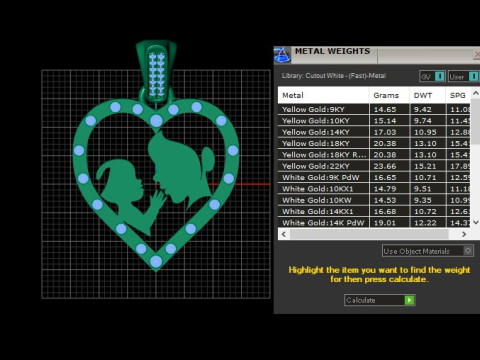Select the bottom tip gemstone of heart
This screenshot has width=480, height=360.
156,261
